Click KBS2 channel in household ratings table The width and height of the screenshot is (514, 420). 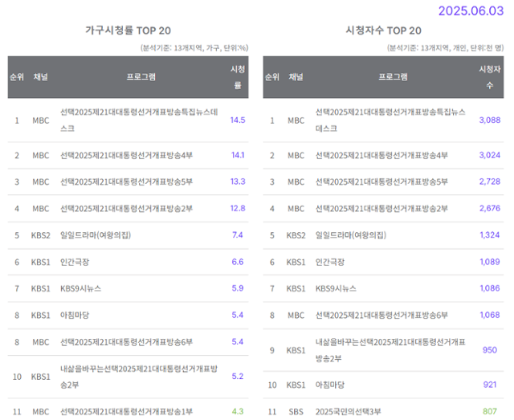coord(41,235)
